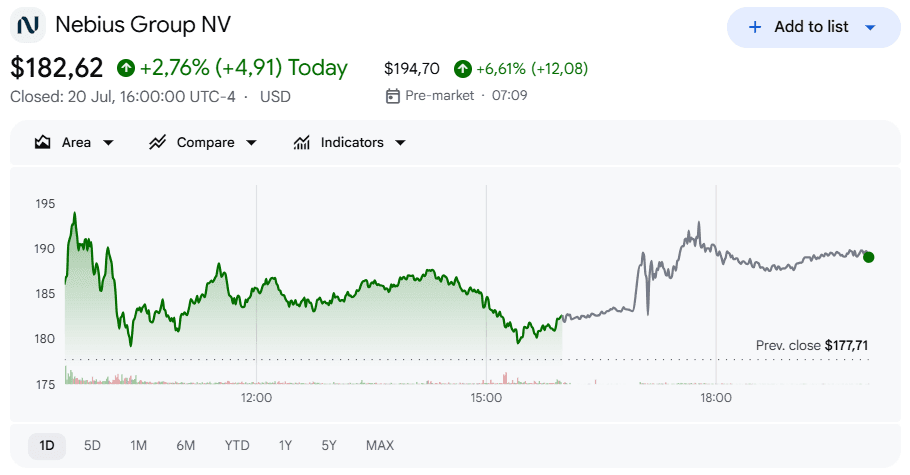Click the USD currency label
This screenshot has height=475, width=910.
coord(275,96)
